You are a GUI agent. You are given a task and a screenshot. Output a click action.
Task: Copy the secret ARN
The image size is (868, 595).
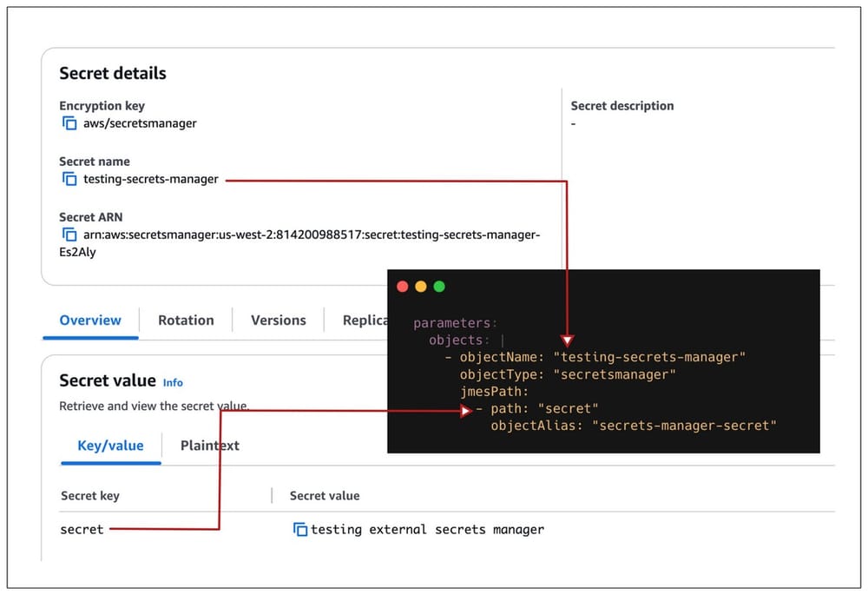(69, 235)
